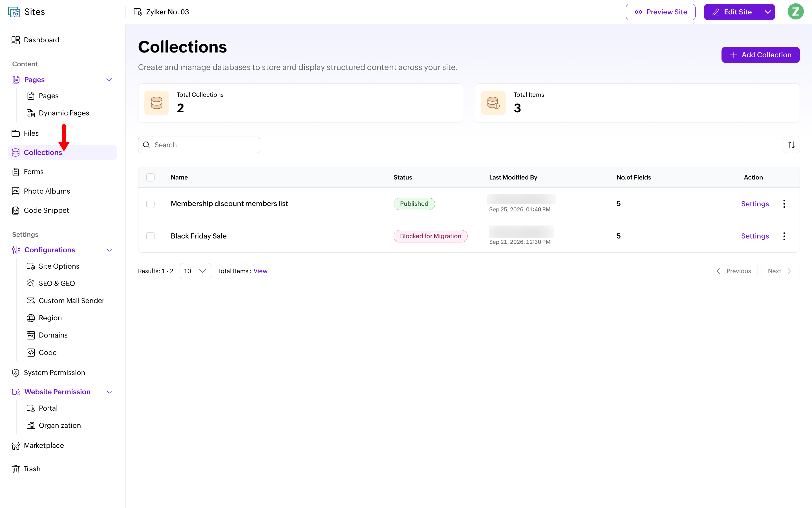
Task: Check the Black Friday Sale row checkbox
Action: (x=150, y=236)
